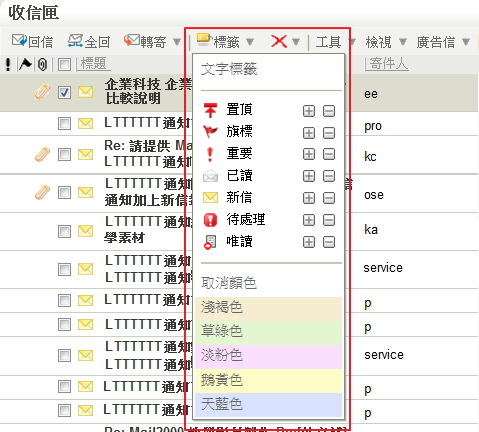Check the second message from service
The width and height of the screenshot is (479, 432).
pos(64,355)
